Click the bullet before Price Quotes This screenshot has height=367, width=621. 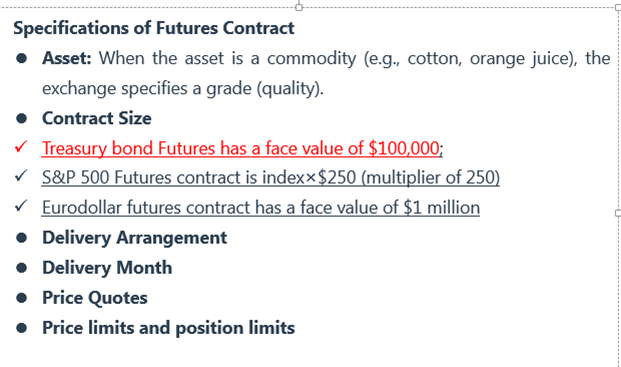tap(21, 298)
